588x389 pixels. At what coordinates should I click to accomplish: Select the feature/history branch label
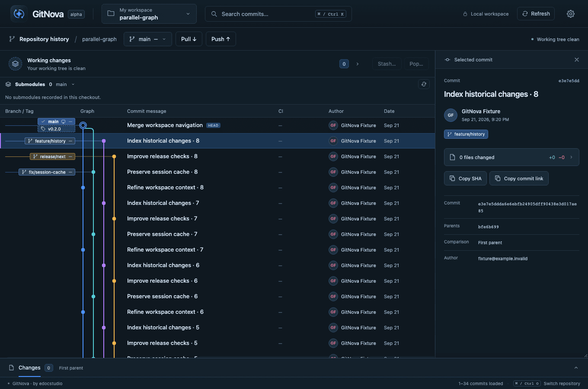coord(50,141)
